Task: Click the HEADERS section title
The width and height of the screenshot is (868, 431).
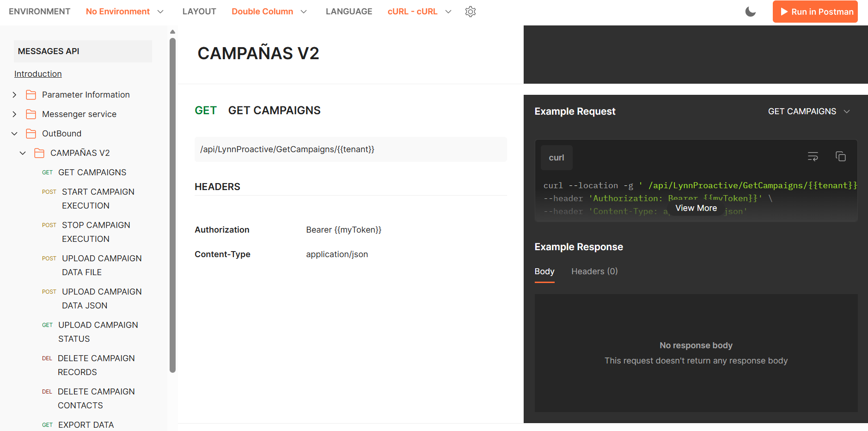Action: pyautogui.click(x=217, y=187)
